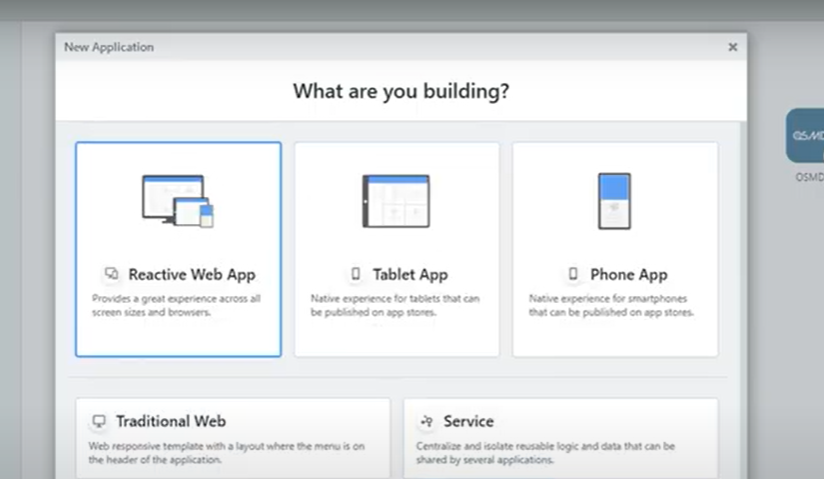This screenshot has height=479, width=824.
Task: Click the small tablet icon beside Tablet App
Action: pos(355,274)
